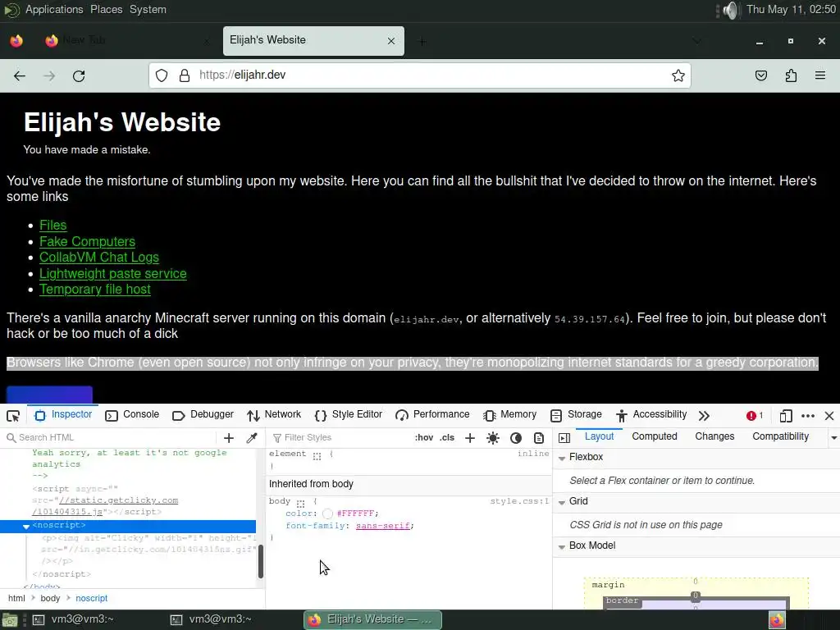840x630 pixels.
Task: Focus the Search HTML field
Action: [109, 438]
